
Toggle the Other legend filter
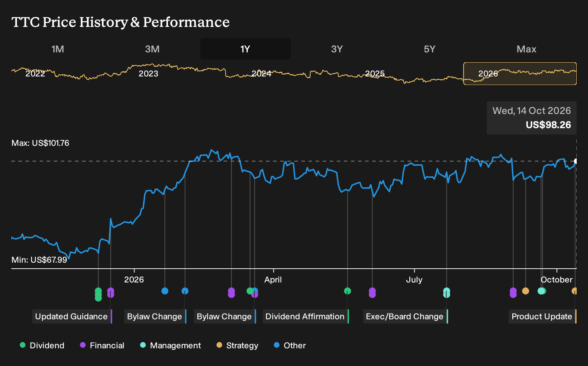[x=289, y=345]
